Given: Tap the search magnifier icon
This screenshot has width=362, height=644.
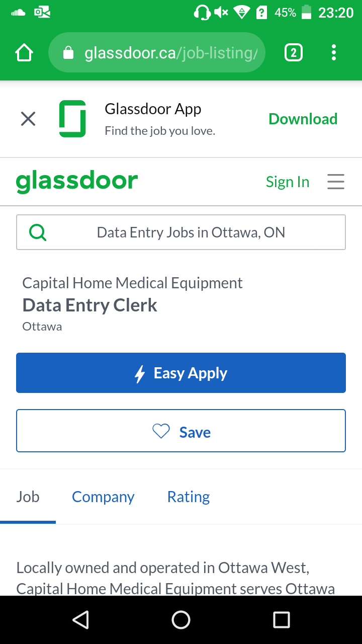Looking at the screenshot, I should pos(38,232).
